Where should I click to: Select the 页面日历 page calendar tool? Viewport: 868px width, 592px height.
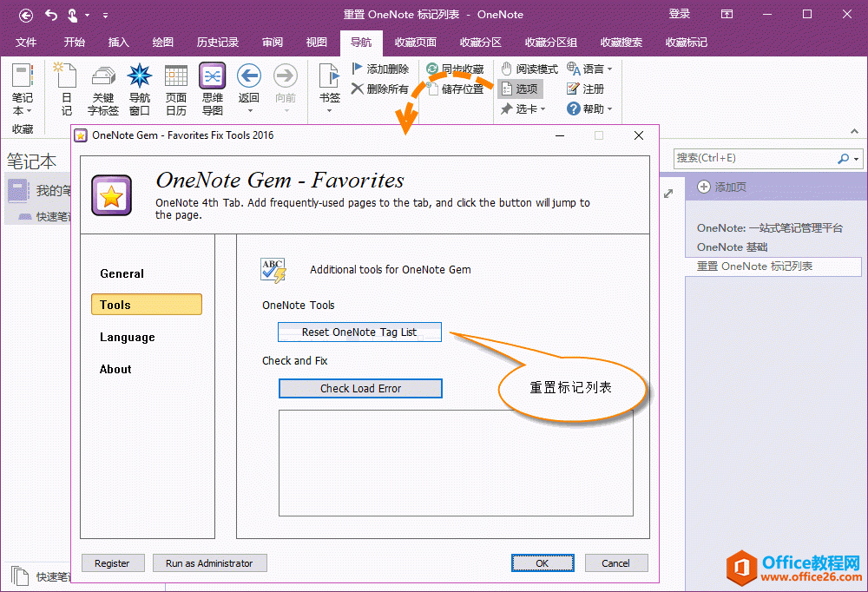tap(176, 87)
